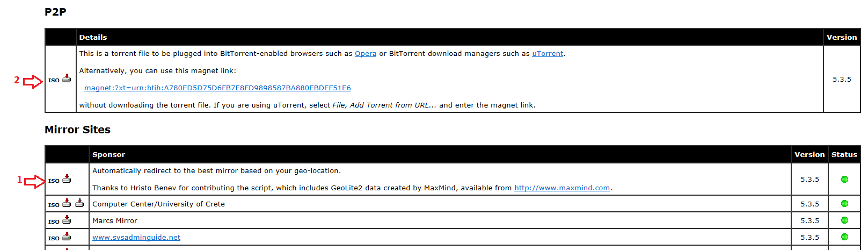Visit the http://www.maxmind.com link
Viewport: 868px width, 250px height.
[x=562, y=188]
